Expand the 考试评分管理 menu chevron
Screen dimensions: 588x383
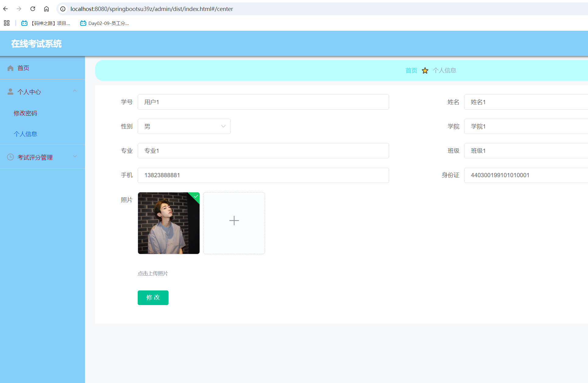pos(75,156)
